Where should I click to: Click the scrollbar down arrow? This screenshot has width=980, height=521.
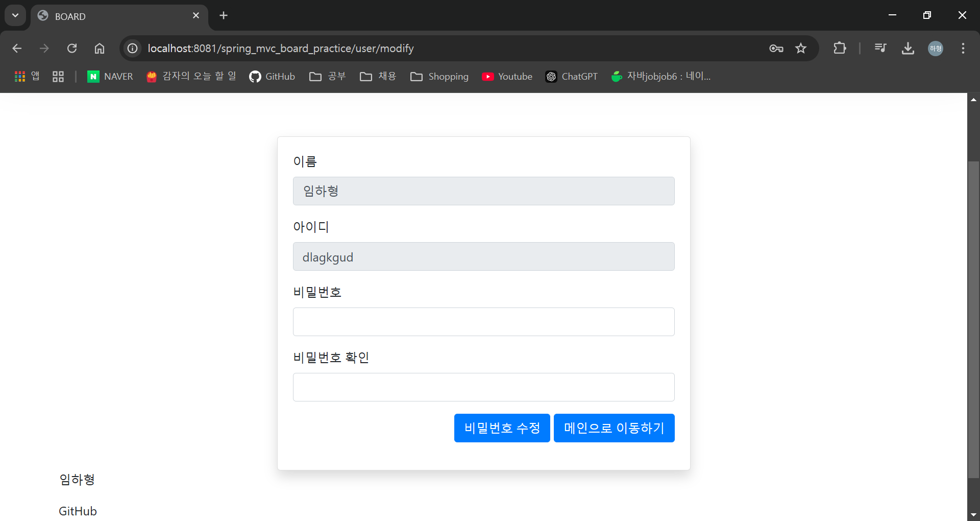click(973, 515)
